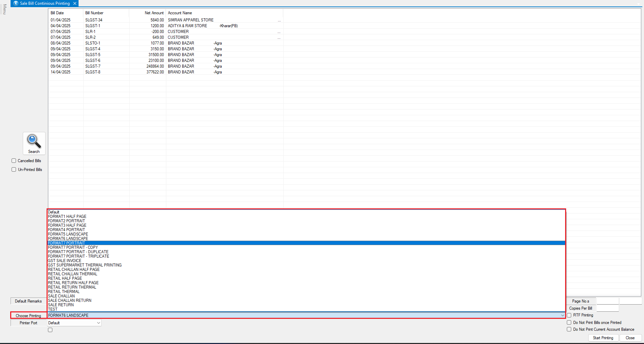Select FORMAT7 PORTRAIT - DUPLICATE from list
644x344 pixels.
click(x=78, y=252)
